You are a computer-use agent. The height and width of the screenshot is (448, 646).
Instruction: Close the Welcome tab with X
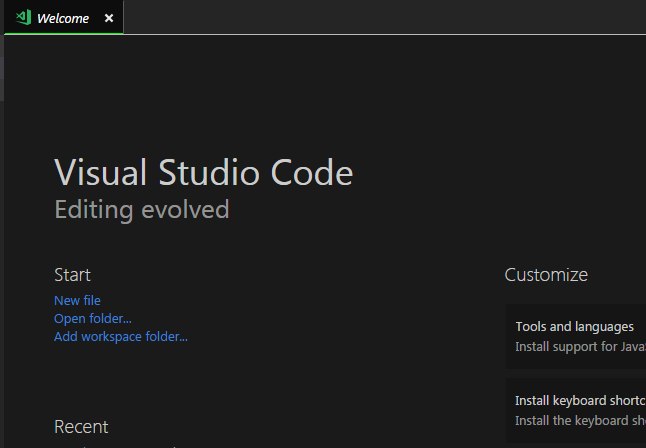[109, 18]
